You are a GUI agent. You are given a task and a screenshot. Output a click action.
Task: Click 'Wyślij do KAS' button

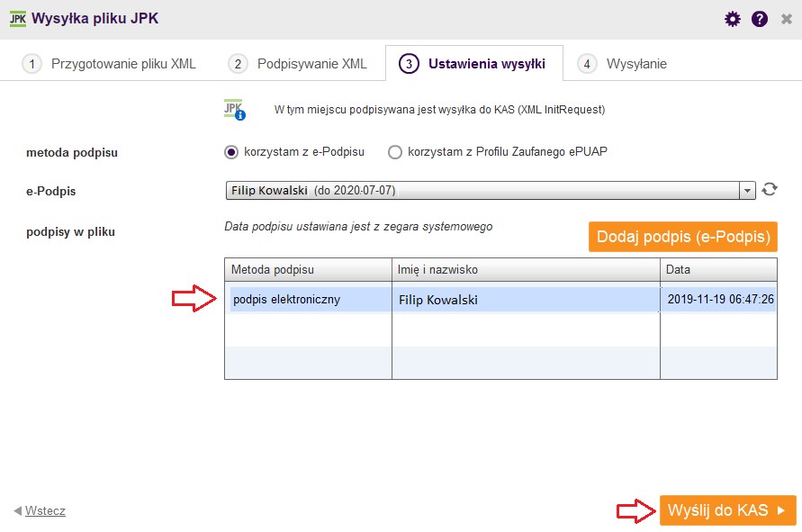728,510
